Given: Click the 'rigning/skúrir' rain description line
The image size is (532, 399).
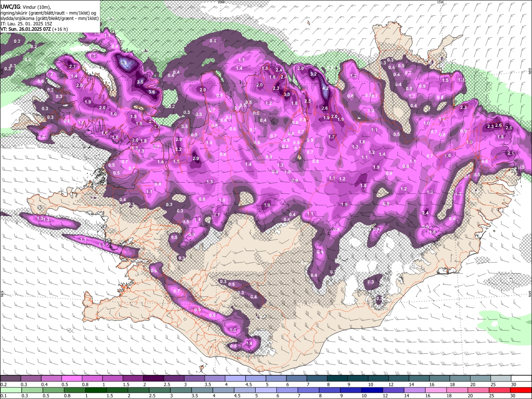Looking at the screenshot, I should click(48, 12).
